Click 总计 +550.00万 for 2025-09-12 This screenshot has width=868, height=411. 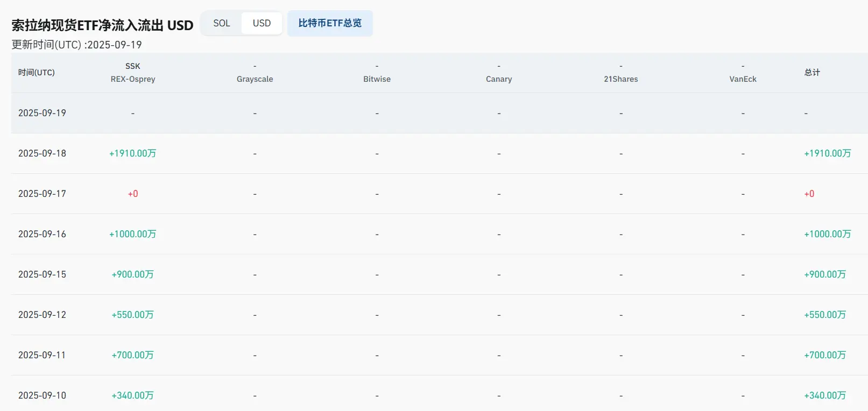click(x=825, y=315)
